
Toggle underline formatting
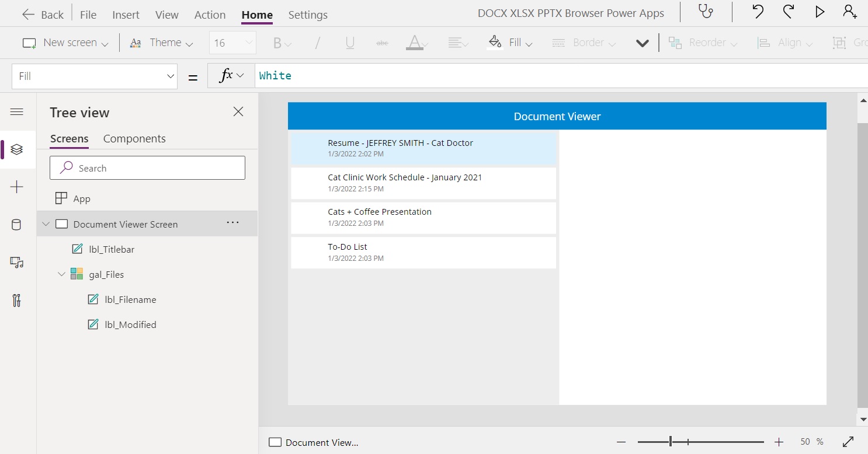349,42
